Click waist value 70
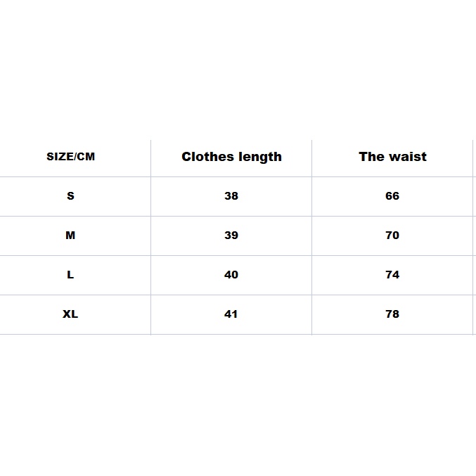 [x=392, y=236]
